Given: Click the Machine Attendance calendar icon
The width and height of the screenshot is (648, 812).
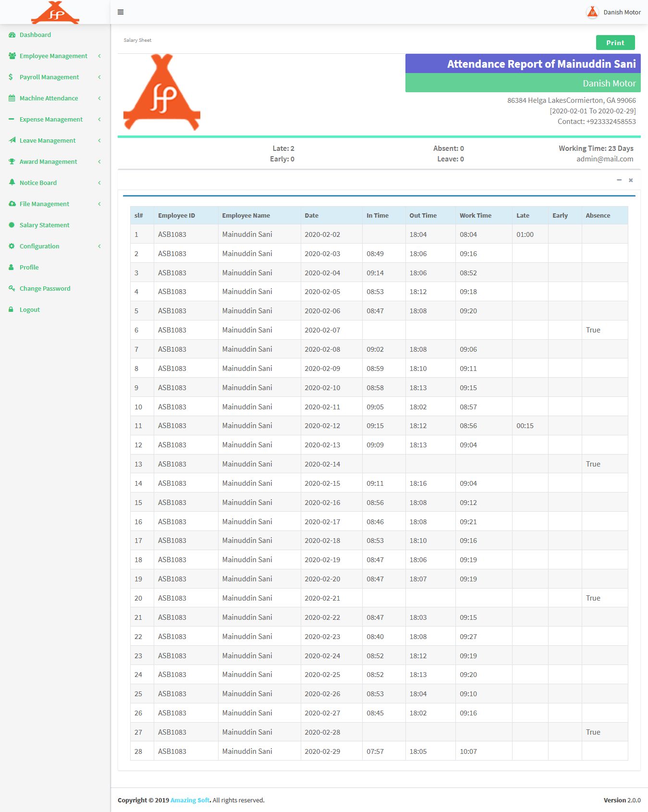Looking at the screenshot, I should pos(12,98).
